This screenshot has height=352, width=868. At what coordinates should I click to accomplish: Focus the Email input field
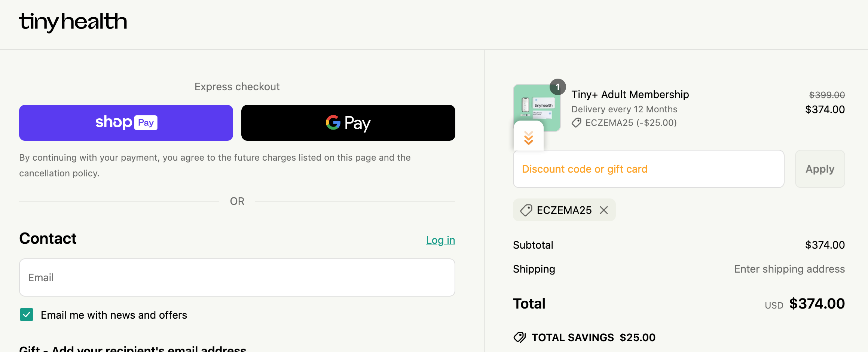[x=237, y=277]
